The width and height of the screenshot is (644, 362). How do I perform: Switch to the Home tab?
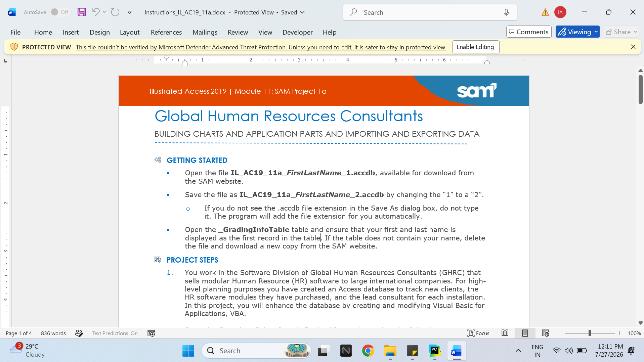[x=43, y=32]
